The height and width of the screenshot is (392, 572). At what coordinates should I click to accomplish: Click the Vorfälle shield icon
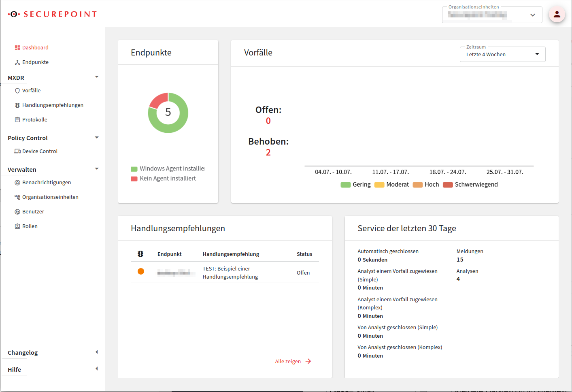tap(17, 91)
